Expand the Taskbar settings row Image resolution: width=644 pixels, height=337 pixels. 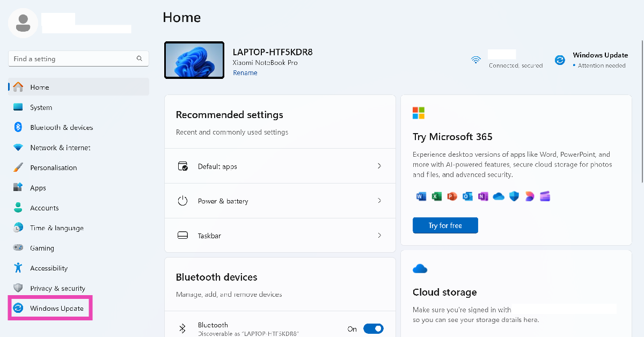280,236
